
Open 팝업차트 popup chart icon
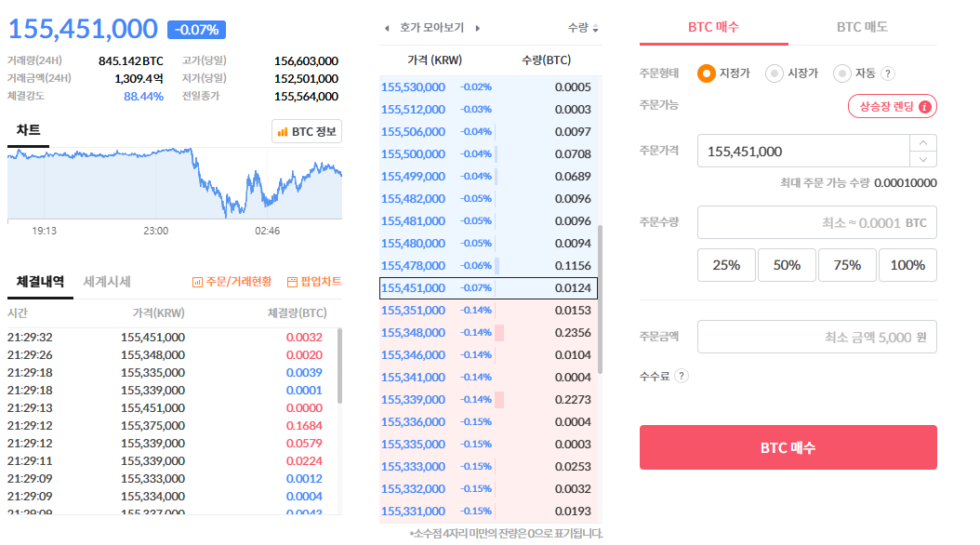tap(313, 282)
